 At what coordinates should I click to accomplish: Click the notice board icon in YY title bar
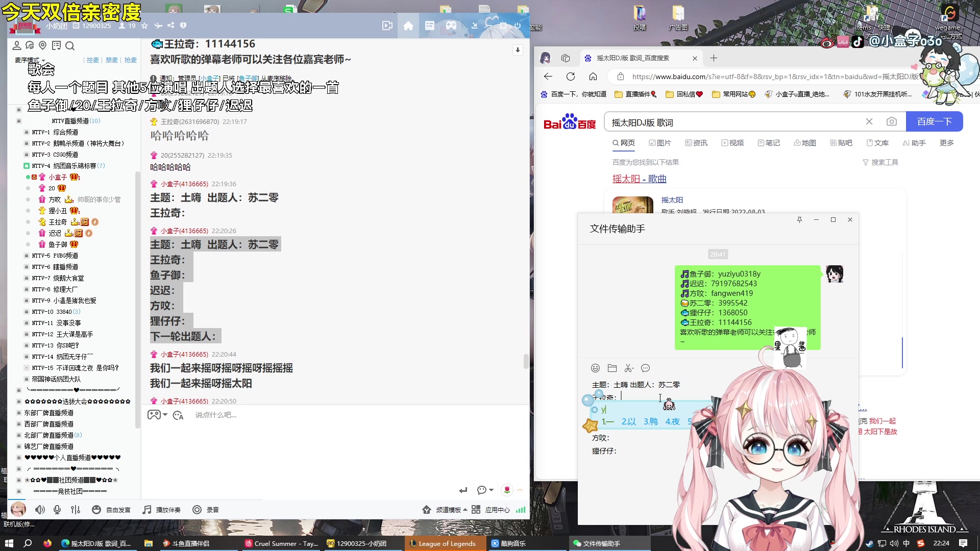click(x=430, y=26)
